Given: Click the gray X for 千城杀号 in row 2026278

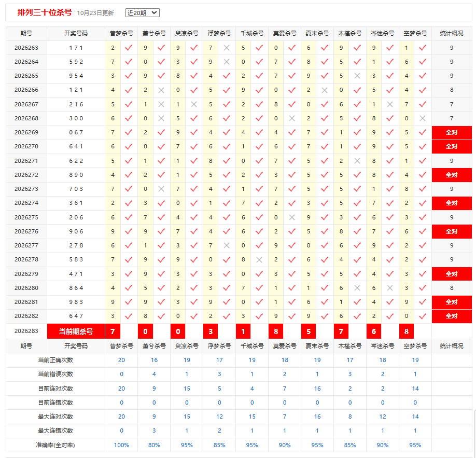Looking at the screenshot, I should 259,259.
